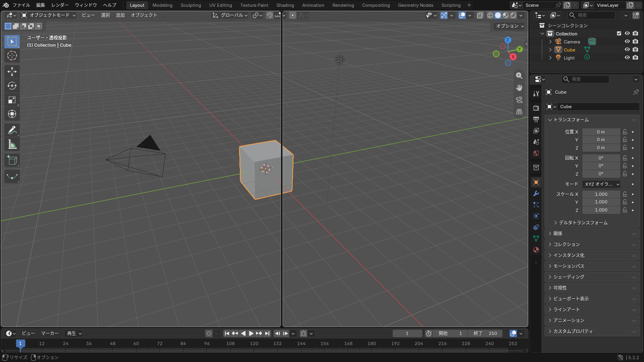Open the マーカー timeline menu
This screenshot has width=644, height=362.
pyautogui.click(x=50, y=333)
